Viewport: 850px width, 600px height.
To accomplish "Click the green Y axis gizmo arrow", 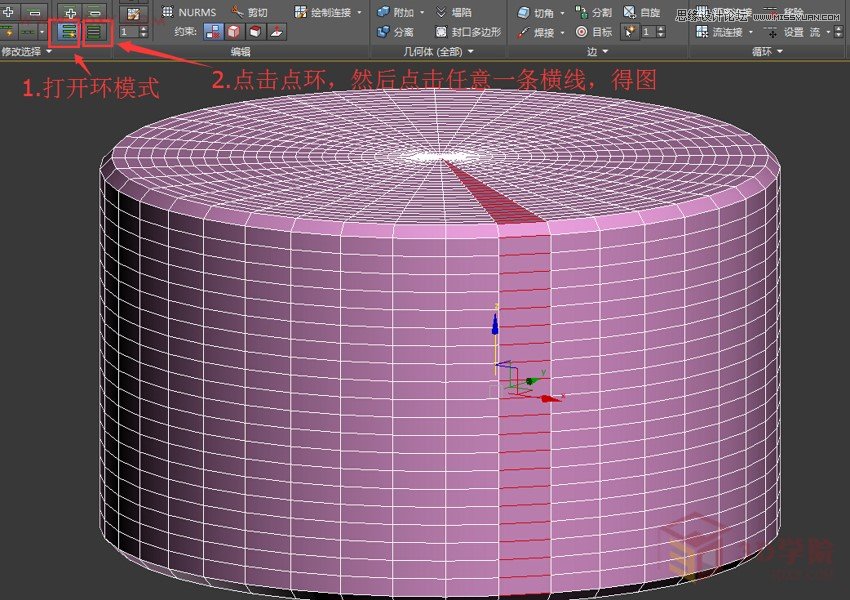I will (x=534, y=380).
